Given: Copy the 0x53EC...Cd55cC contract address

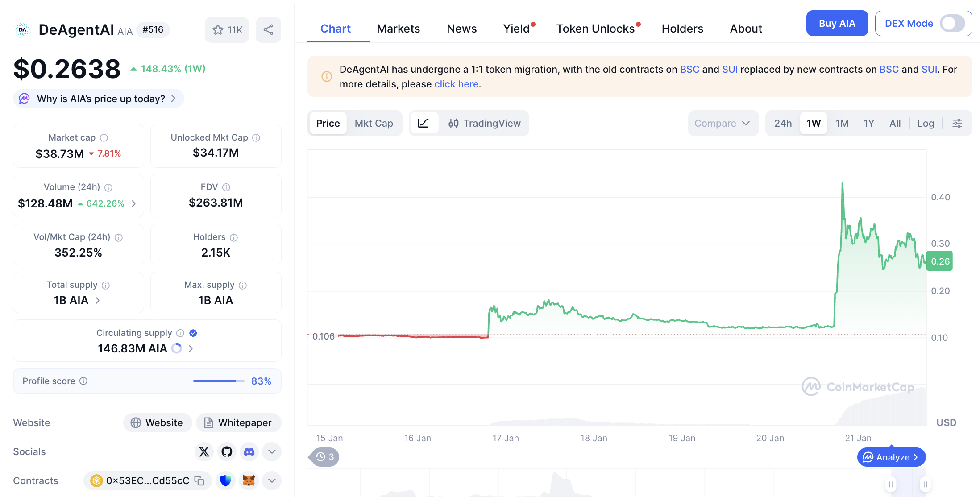Looking at the screenshot, I should [199, 480].
